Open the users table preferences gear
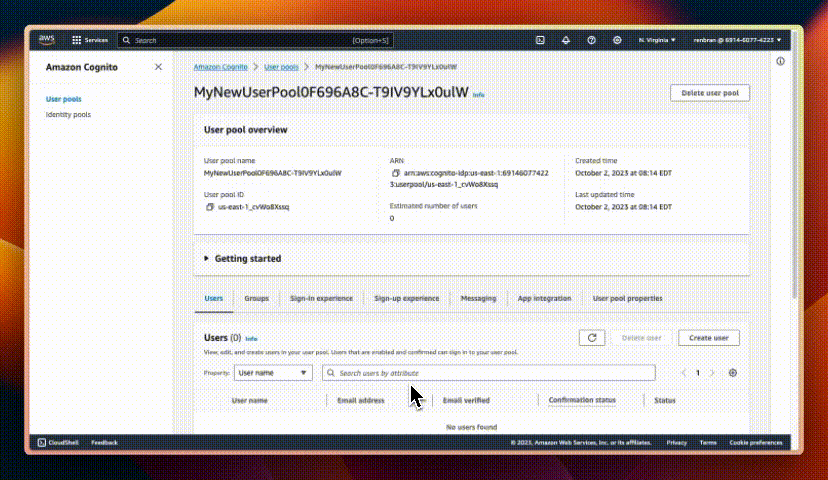 click(732, 373)
